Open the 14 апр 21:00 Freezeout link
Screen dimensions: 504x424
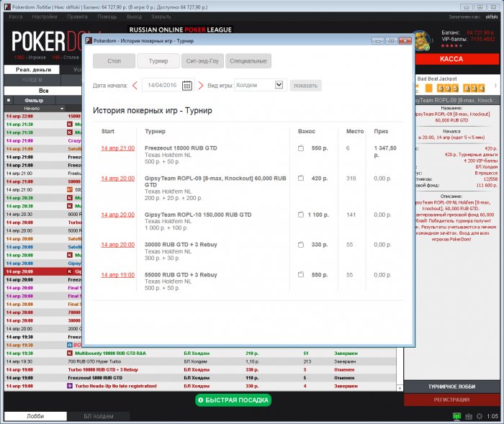(118, 148)
